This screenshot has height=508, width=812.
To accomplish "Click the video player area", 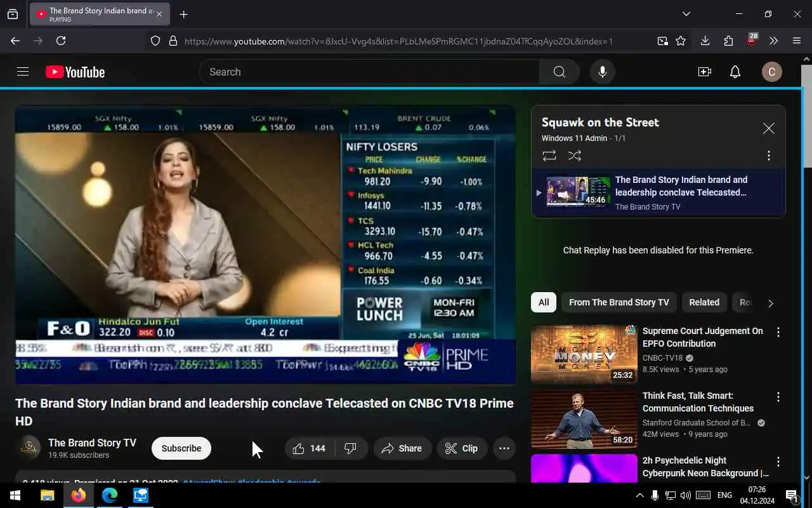I will click(265, 245).
